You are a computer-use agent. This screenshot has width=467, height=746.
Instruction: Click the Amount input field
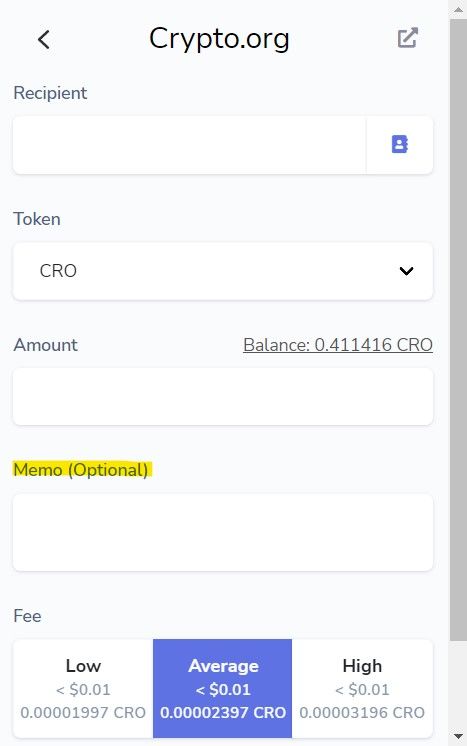pos(223,396)
